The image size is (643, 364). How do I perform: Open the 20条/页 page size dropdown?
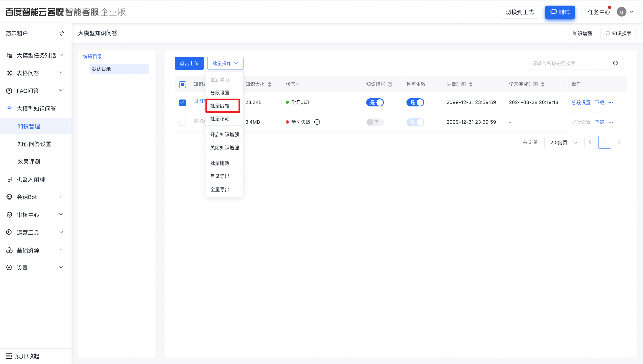564,142
